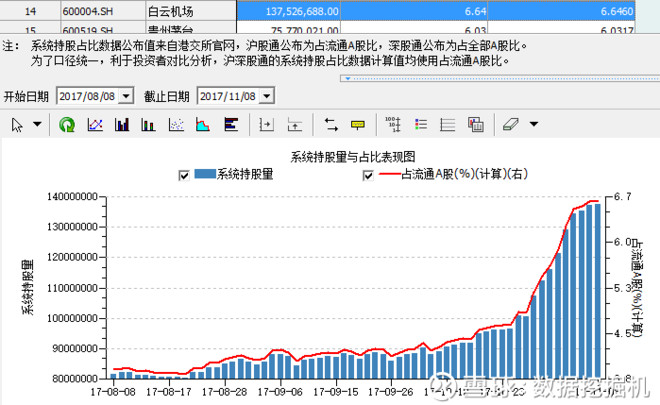The height and width of the screenshot is (405, 660).
Task: Switch to line chart type
Action: 95,125
